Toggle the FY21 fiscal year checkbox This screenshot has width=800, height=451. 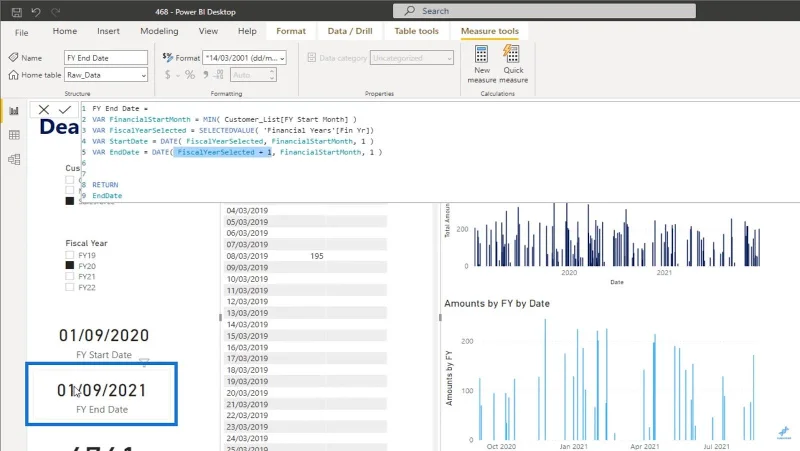pos(69,276)
